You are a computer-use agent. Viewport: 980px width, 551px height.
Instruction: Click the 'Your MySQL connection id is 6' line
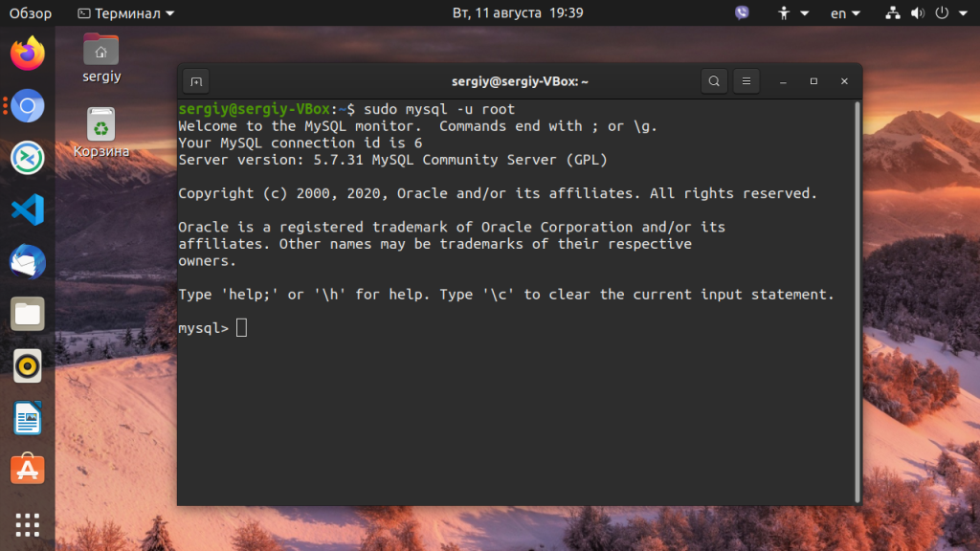(300, 143)
